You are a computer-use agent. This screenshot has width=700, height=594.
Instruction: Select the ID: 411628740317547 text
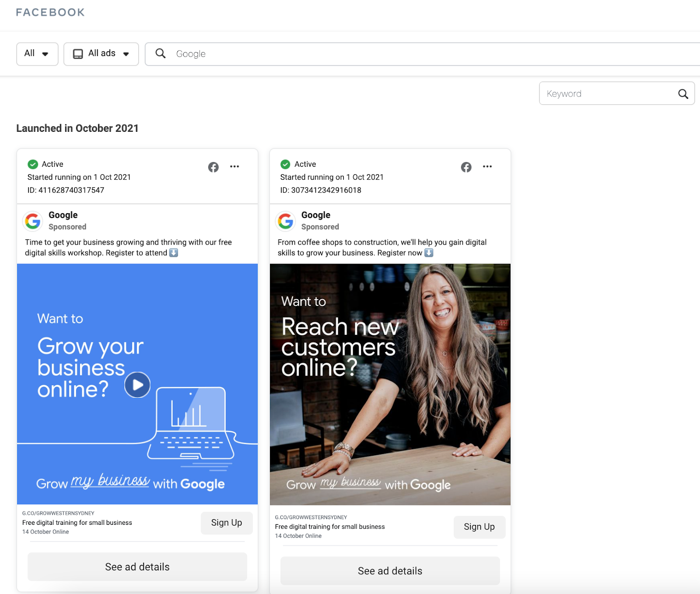pos(66,190)
